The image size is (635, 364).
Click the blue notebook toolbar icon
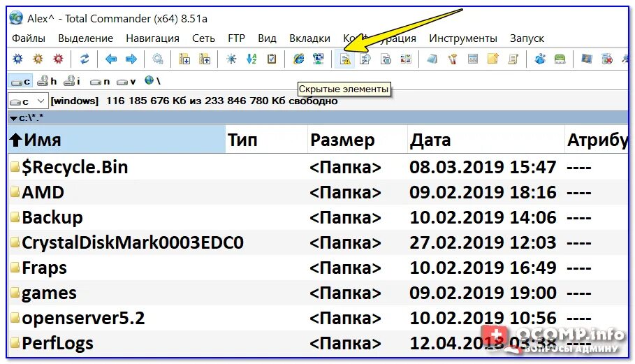[x=432, y=59]
